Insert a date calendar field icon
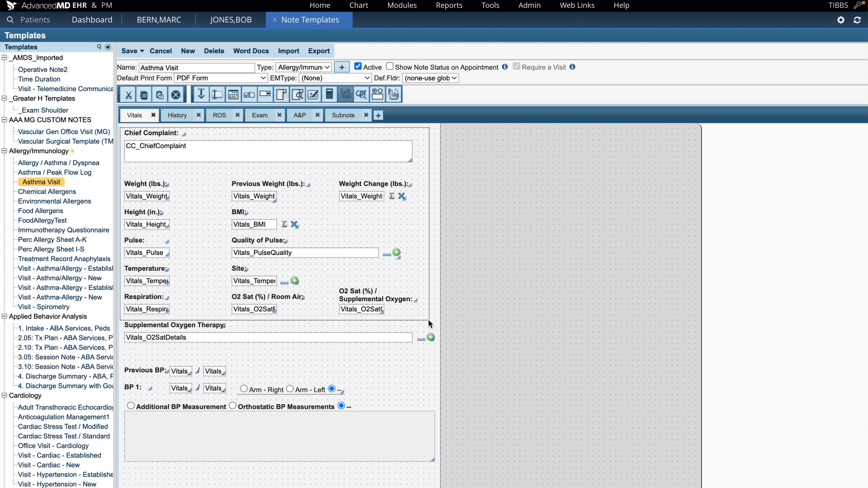 coord(233,95)
